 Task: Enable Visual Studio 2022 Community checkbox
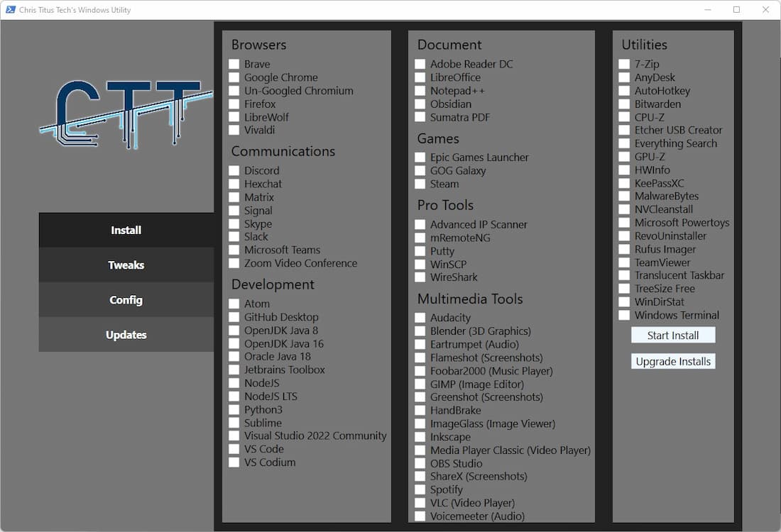[234, 436]
